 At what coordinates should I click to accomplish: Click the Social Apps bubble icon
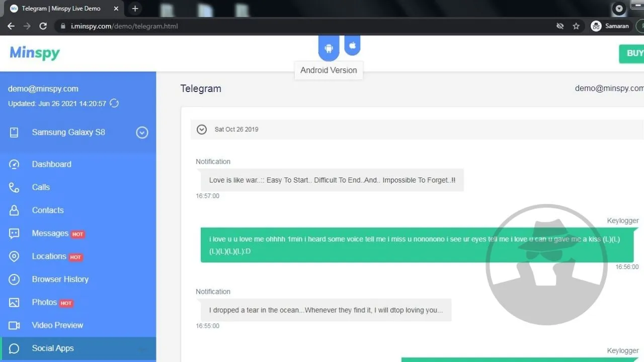tap(14, 348)
